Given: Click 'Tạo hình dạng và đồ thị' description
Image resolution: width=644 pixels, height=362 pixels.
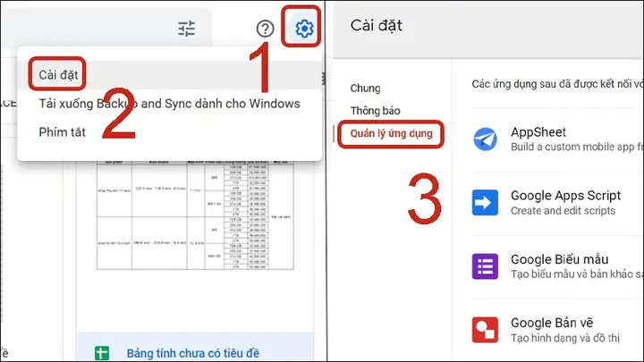Looking at the screenshot, I should 565,338.
